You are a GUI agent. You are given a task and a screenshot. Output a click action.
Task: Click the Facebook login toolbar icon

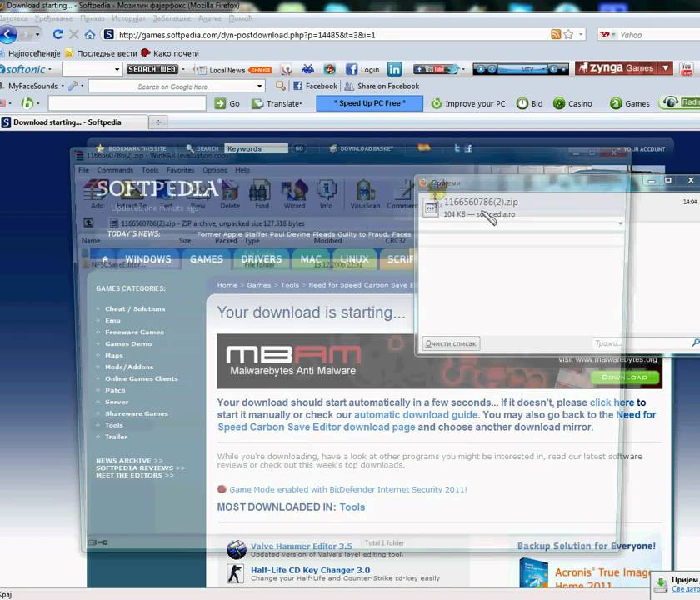tap(363, 69)
